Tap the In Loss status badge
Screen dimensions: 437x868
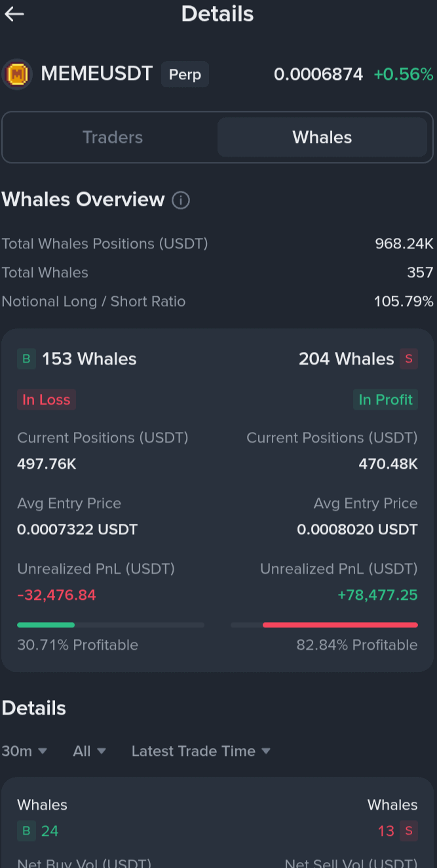(47, 400)
